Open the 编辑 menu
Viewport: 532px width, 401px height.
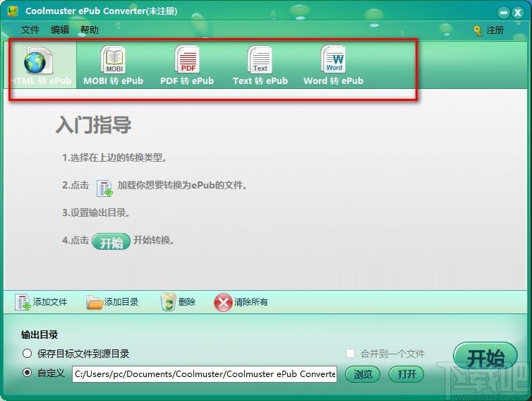point(60,30)
